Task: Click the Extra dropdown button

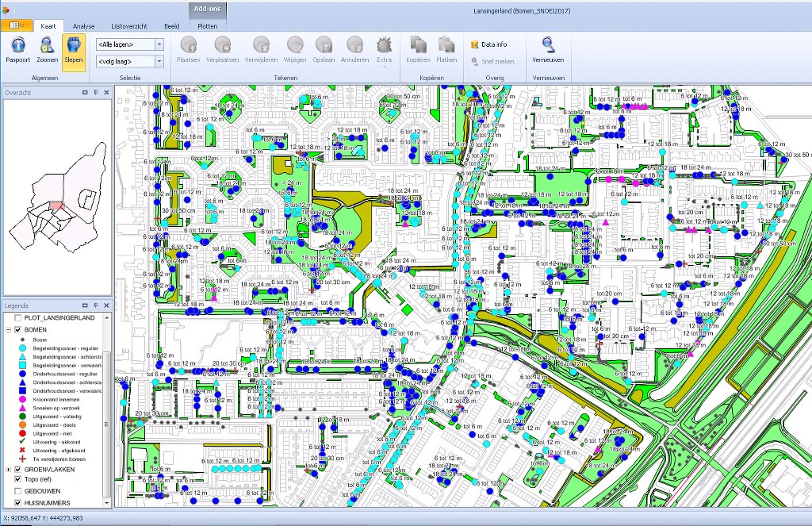Action: 384,51
